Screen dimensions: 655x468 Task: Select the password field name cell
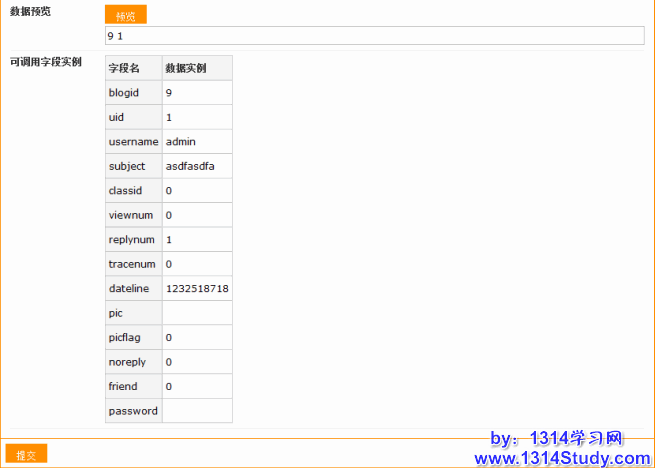(133, 411)
